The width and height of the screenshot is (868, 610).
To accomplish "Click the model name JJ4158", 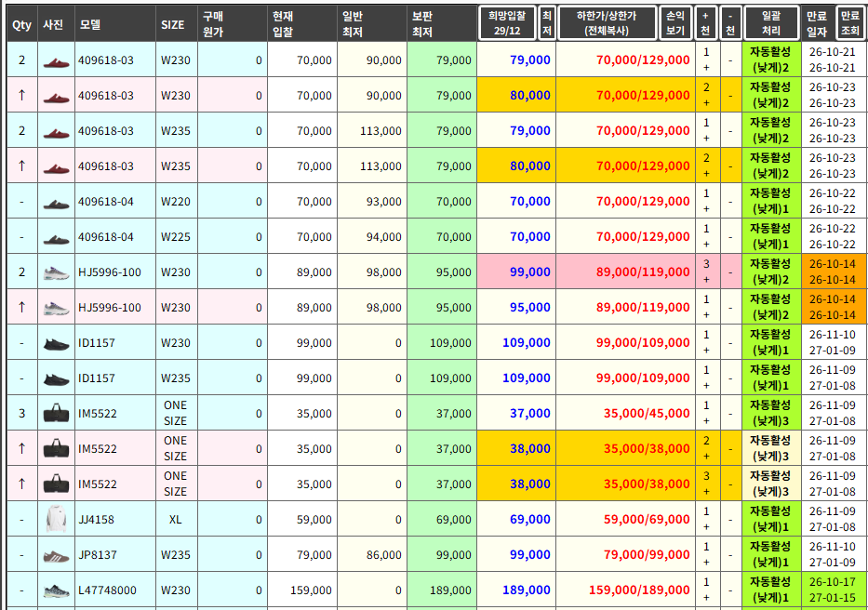I will 97,520.
